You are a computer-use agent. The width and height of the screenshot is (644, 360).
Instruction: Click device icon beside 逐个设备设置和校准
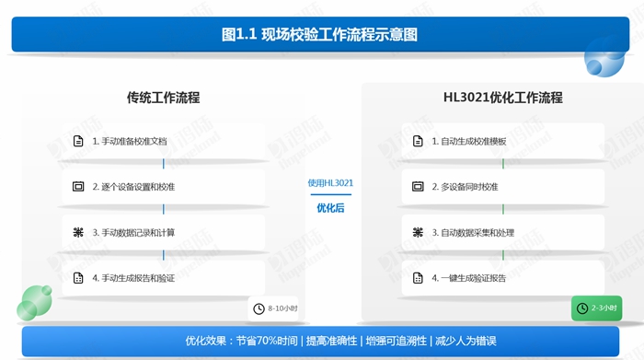(x=78, y=187)
